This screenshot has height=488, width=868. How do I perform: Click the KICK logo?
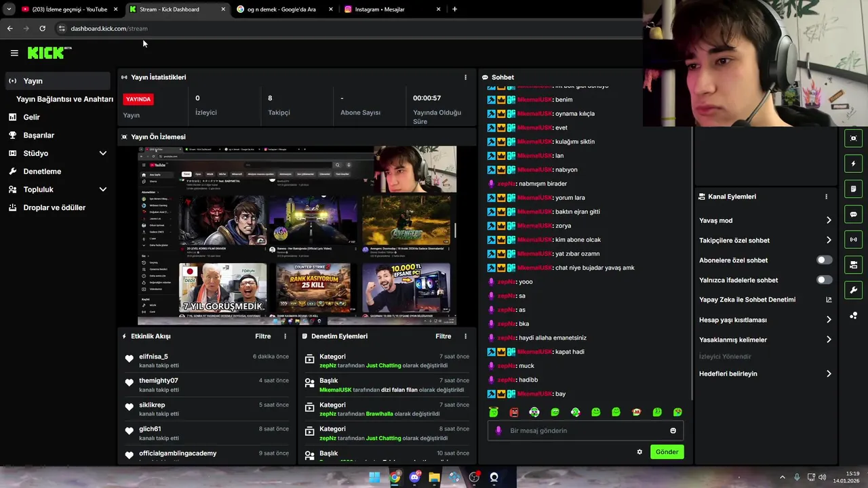pyautogui.click(x=50, y=53)
